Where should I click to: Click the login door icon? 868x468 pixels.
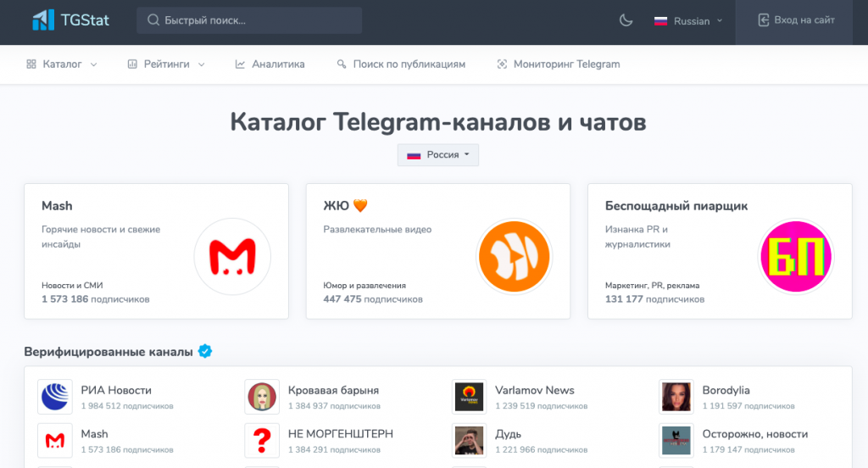[764, 20]
